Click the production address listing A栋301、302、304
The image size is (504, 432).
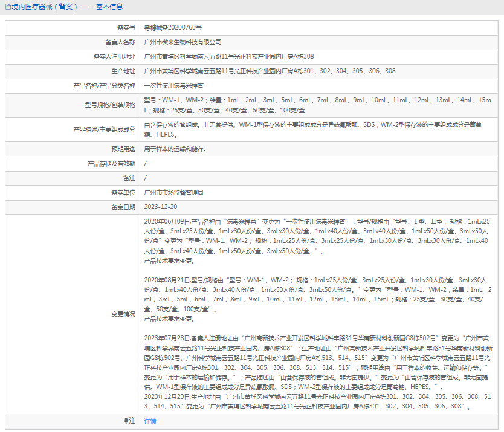pyautogui.click(x=270, y=71)
